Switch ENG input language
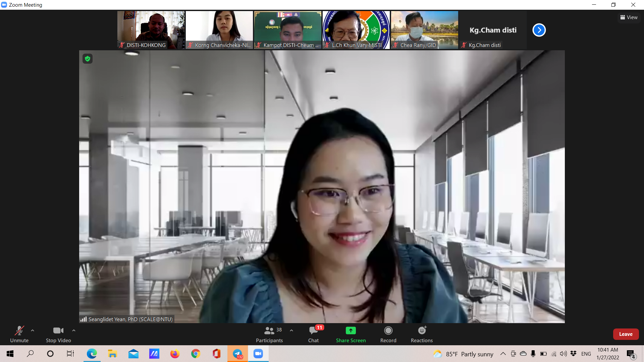 click(x=586, y=354)
